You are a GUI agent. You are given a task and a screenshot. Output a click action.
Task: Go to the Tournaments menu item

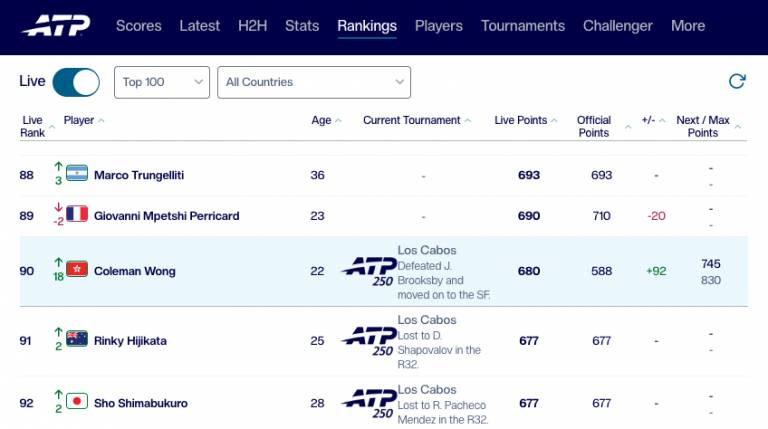(x=523, y=26)
